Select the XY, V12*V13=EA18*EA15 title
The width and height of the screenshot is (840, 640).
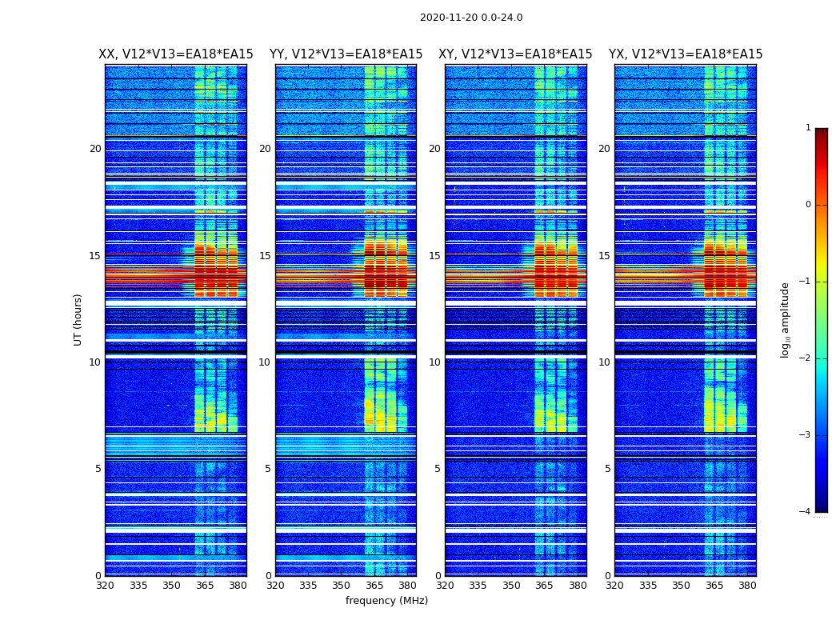click(x=515, y=54)
